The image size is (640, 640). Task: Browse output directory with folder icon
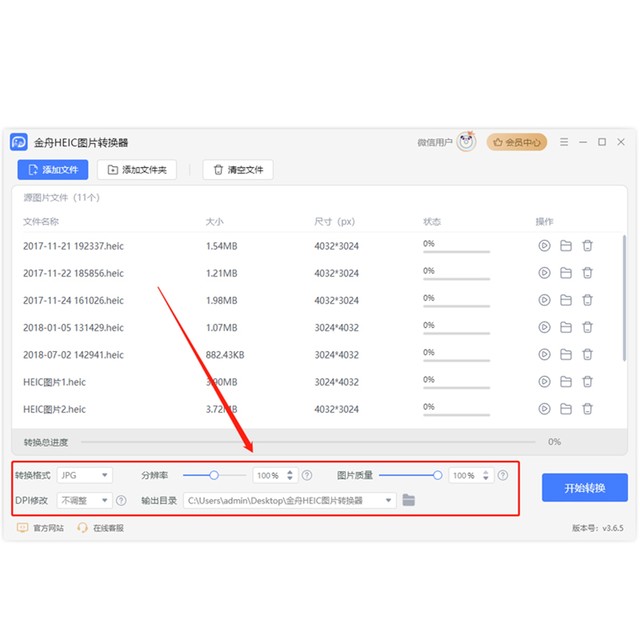coord(408,500)
